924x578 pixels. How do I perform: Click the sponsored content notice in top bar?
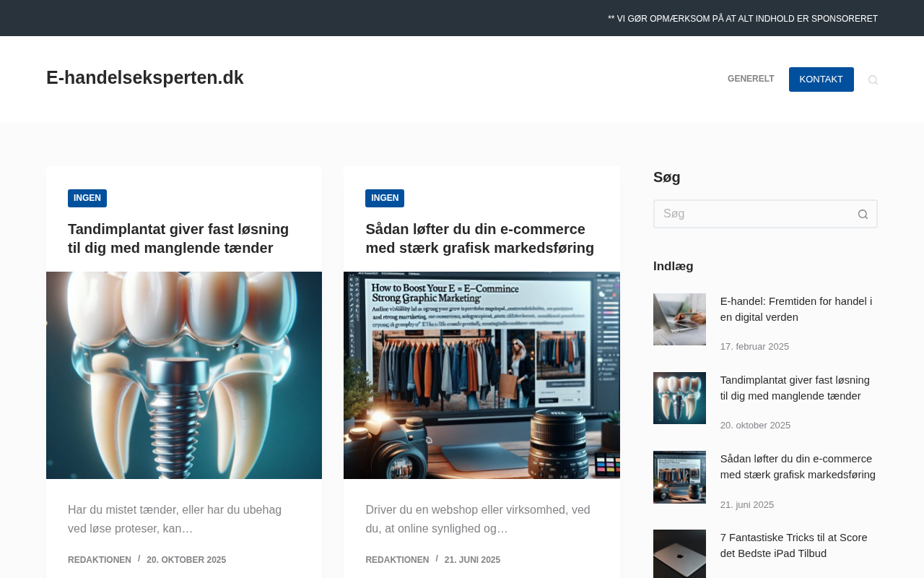tap(743, 19)
